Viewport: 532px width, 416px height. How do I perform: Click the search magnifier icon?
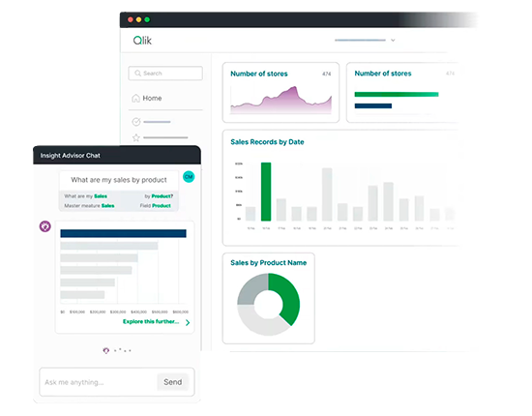tap(137, 74)
